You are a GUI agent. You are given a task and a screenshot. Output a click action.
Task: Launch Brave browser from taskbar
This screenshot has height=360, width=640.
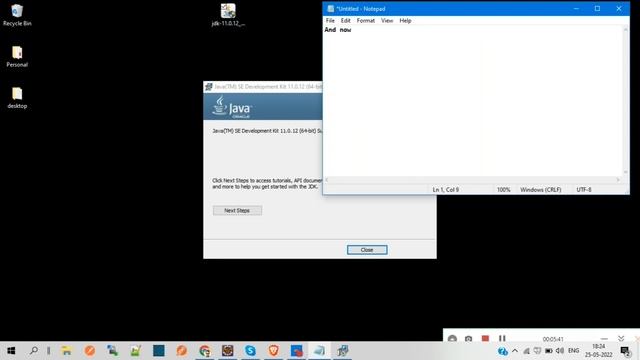[273, 351]
